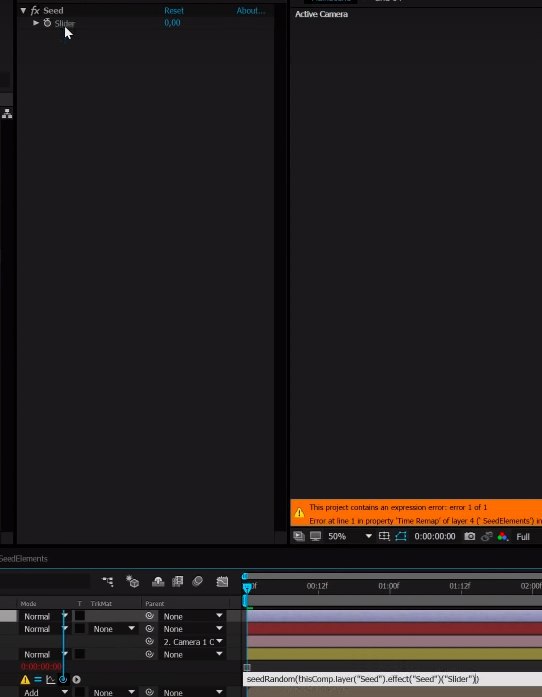This screenshot has width=542, height=697.
Task: Open Normal mode dropdown of lavender layer
Action: coord(43,617)
